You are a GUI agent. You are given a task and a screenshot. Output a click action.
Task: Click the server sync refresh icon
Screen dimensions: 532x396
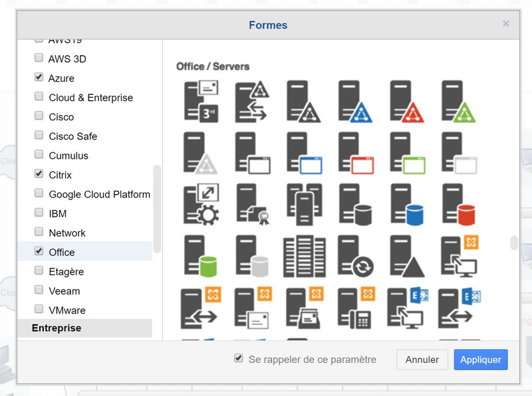click(355, 256)
